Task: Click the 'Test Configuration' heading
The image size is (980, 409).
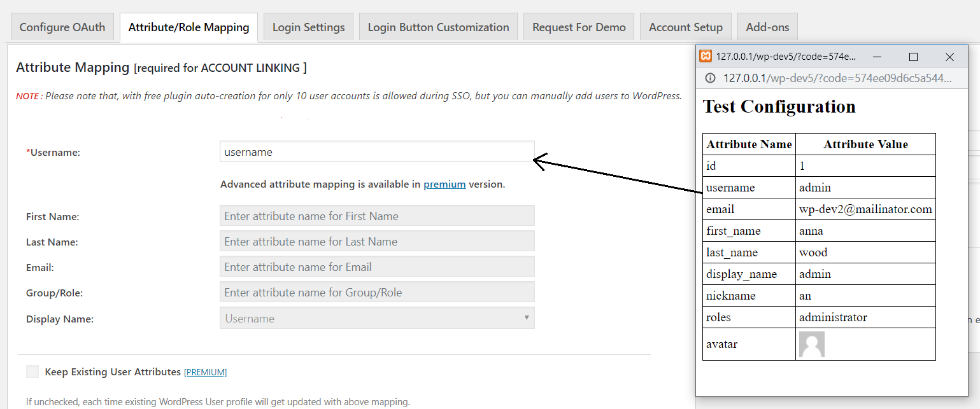Action: [x=779, y=106]
